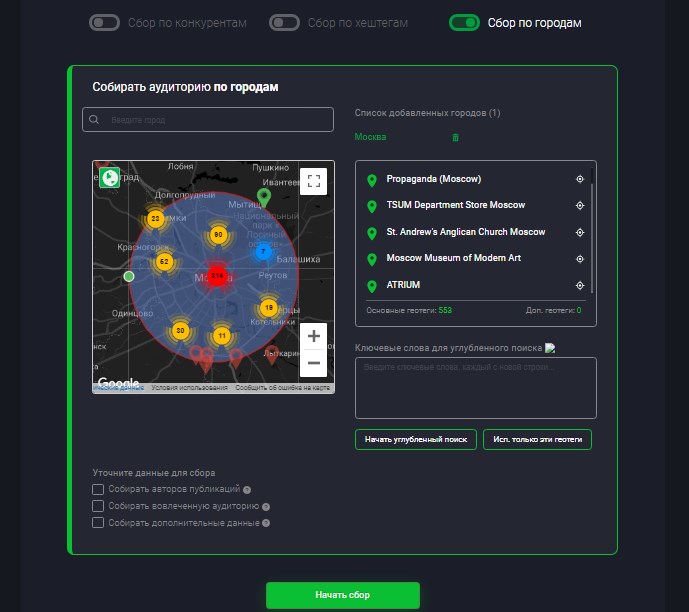Open Сообщить об ошибке на карте link
Image resolution: width=689 pixels, height=612 pixels.
(283, 388)
